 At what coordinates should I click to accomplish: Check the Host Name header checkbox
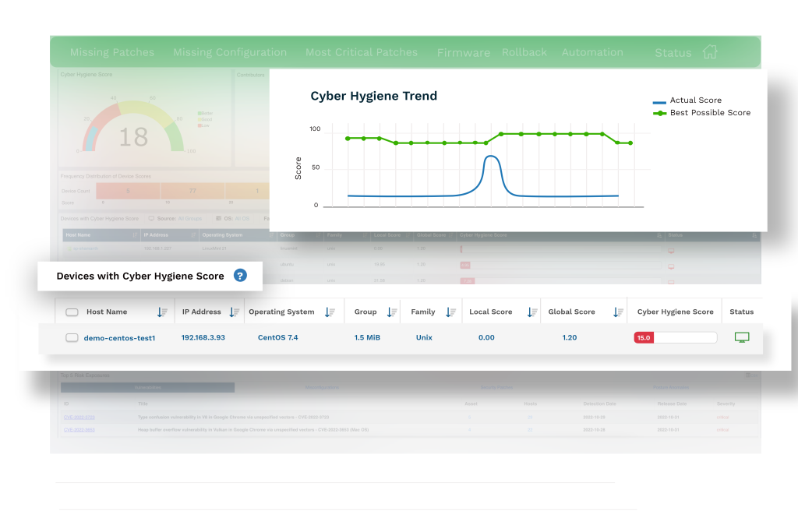click(72, 311)
